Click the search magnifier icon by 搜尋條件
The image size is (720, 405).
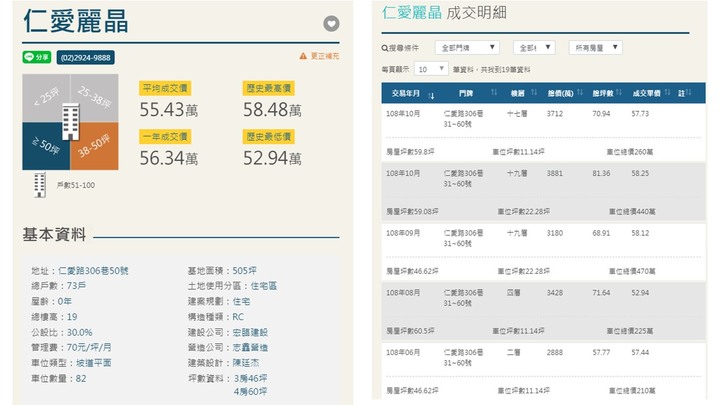pos(385,48)
